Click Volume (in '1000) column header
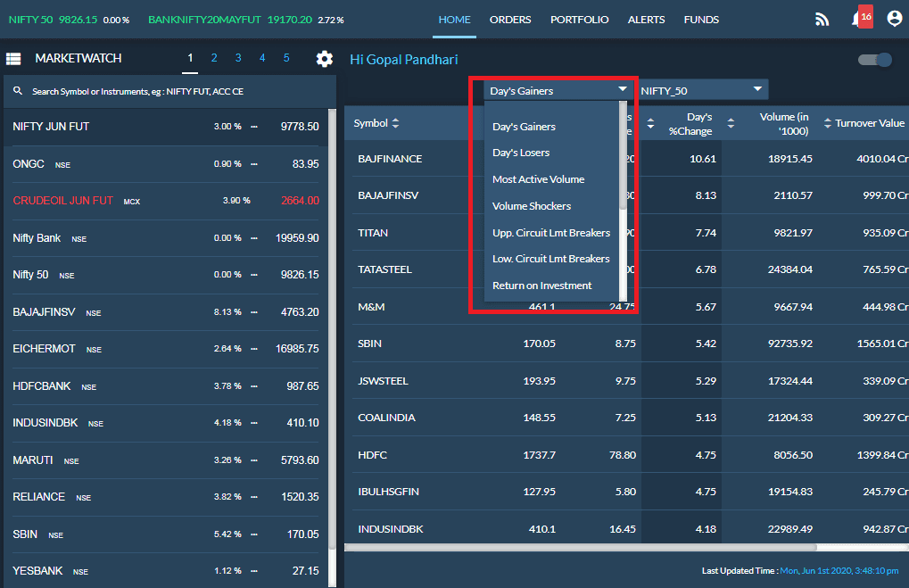Image resolution: width=909 pixels, height=588 pixels. (x=784, y=123)
